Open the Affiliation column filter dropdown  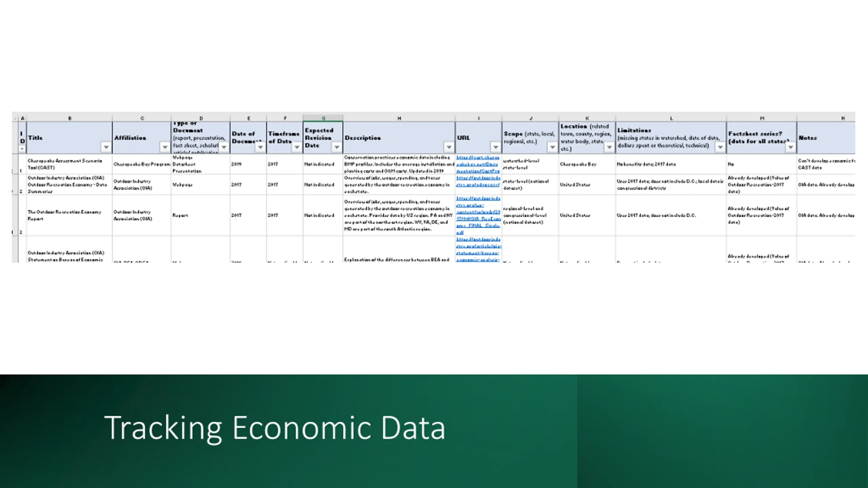click(x=165, y=147)
